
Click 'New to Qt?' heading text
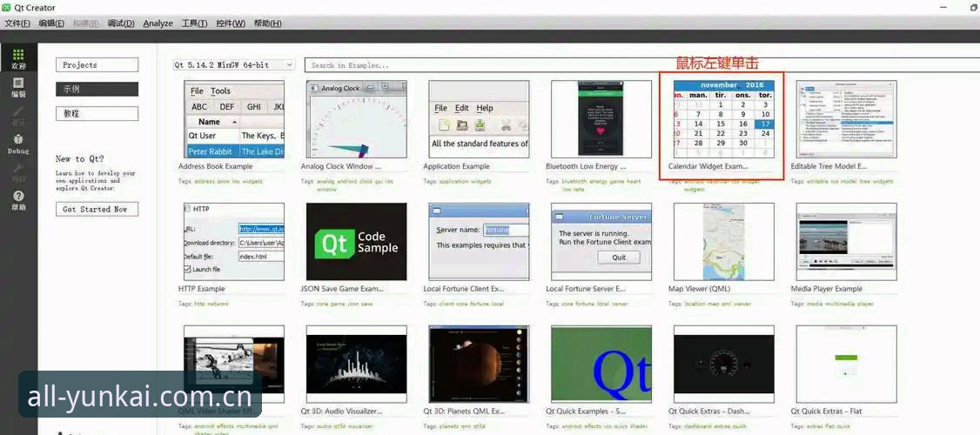point(80,158)
